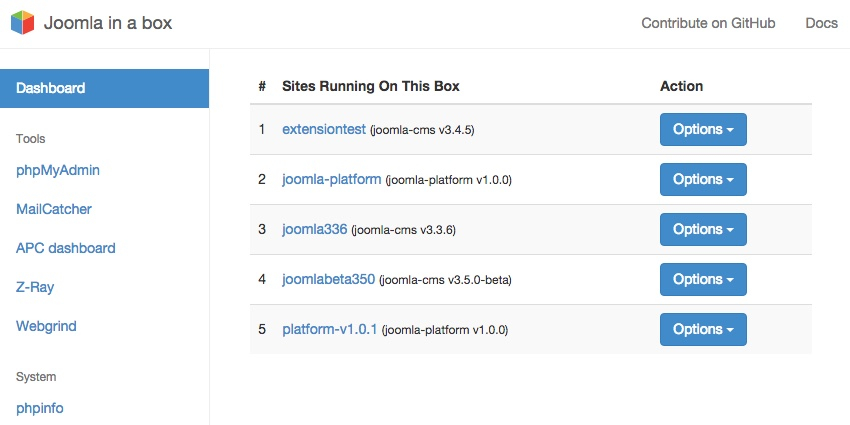
Task: Click the 'Action' column header
Action: tap(681, 86)
